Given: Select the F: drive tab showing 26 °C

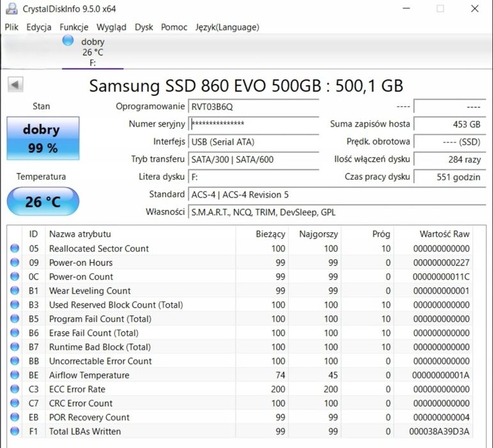Looking at the screenshot, I should [x=93, y=52].
